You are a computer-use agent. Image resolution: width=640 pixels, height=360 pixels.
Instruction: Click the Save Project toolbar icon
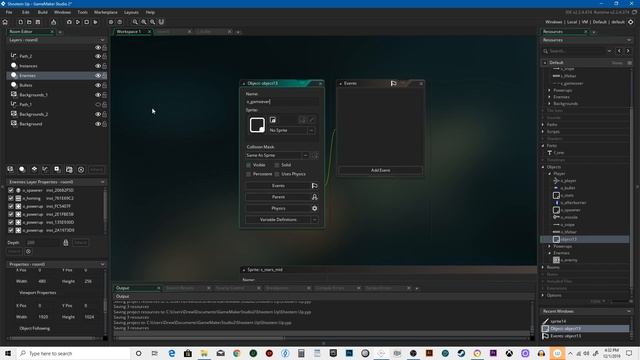38,22
